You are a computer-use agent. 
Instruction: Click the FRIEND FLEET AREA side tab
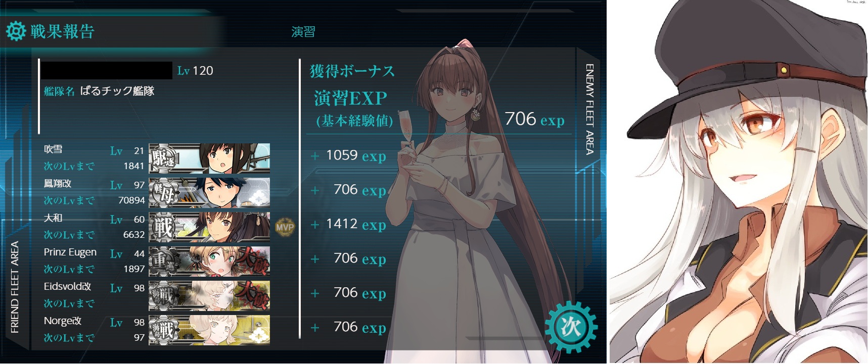coord(15,287)
